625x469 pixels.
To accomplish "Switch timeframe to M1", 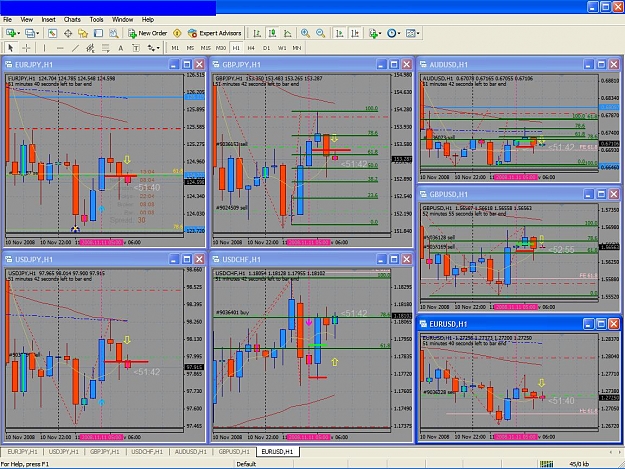I will click(x=175, y=48).
